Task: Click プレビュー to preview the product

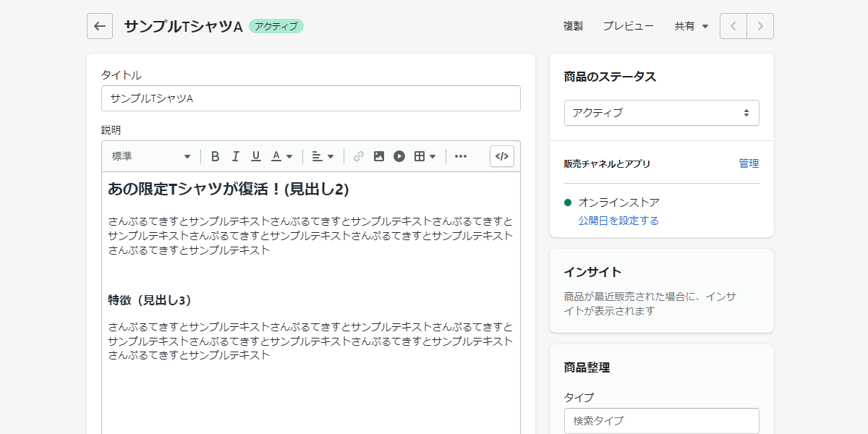Action: coord(629,26)
